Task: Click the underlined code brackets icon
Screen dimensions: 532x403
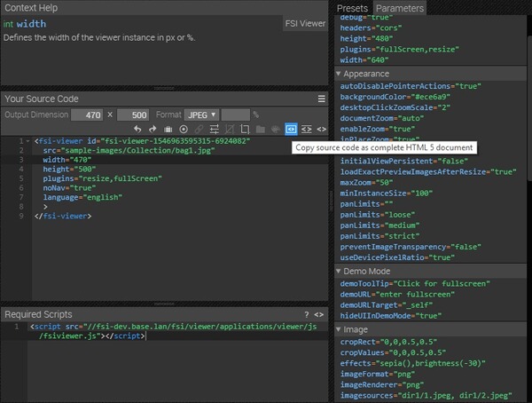Action: pos(307,130)
